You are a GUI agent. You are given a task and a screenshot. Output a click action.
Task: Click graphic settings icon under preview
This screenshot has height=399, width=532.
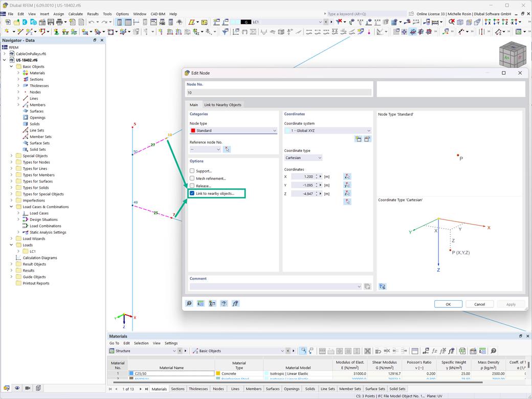[383, 286]
